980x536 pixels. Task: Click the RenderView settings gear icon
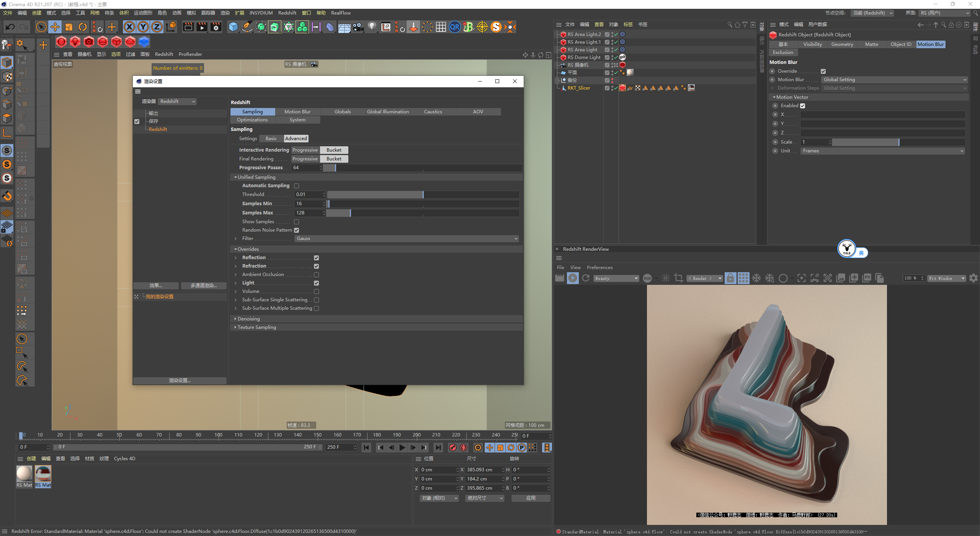(973, 278)
